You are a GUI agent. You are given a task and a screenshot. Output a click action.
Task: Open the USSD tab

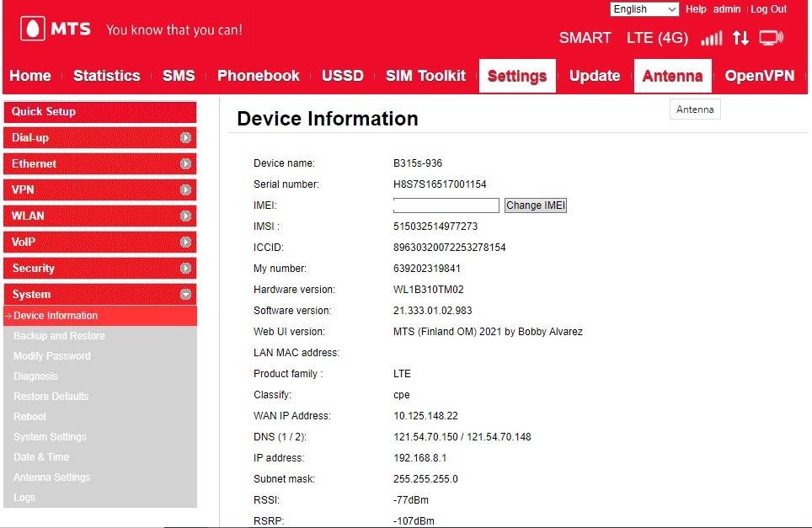coord(343,76)
